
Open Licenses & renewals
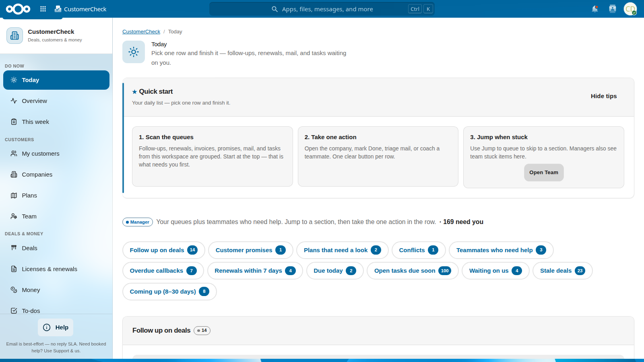[56, 269]
